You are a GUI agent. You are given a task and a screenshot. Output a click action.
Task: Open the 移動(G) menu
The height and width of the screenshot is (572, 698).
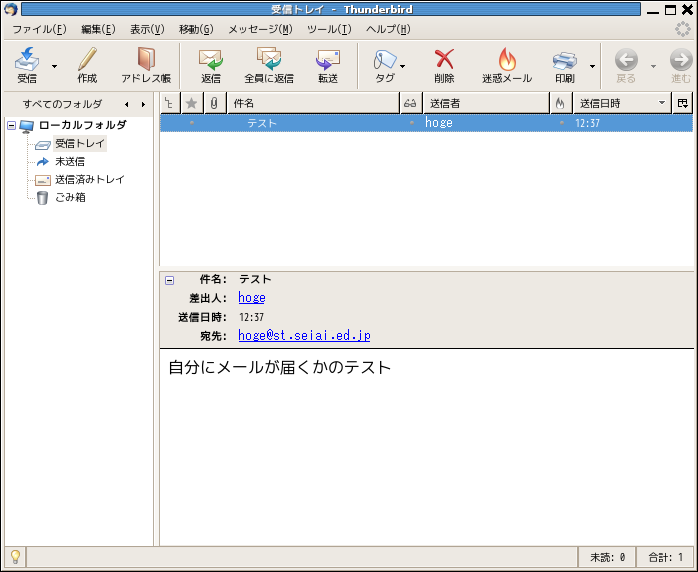click(x=196, y=29)
